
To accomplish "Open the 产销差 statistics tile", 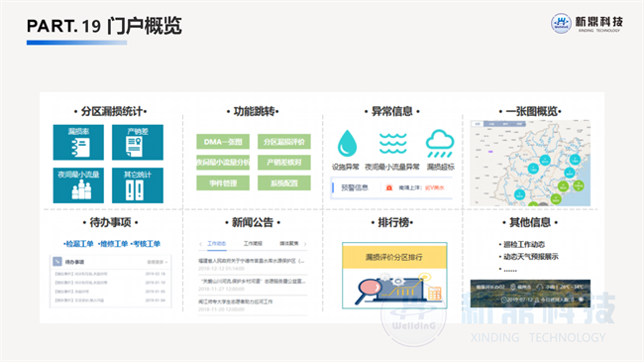I will [137, 142].
